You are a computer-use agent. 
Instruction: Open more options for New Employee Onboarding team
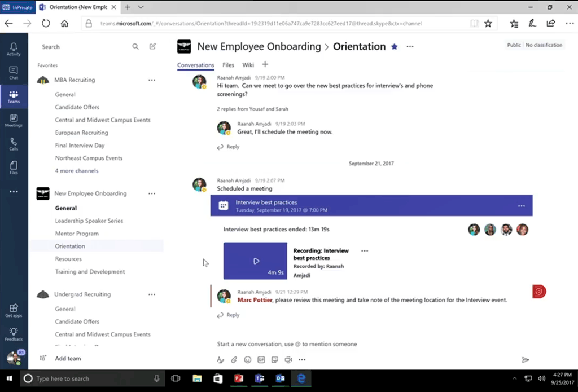152,193
